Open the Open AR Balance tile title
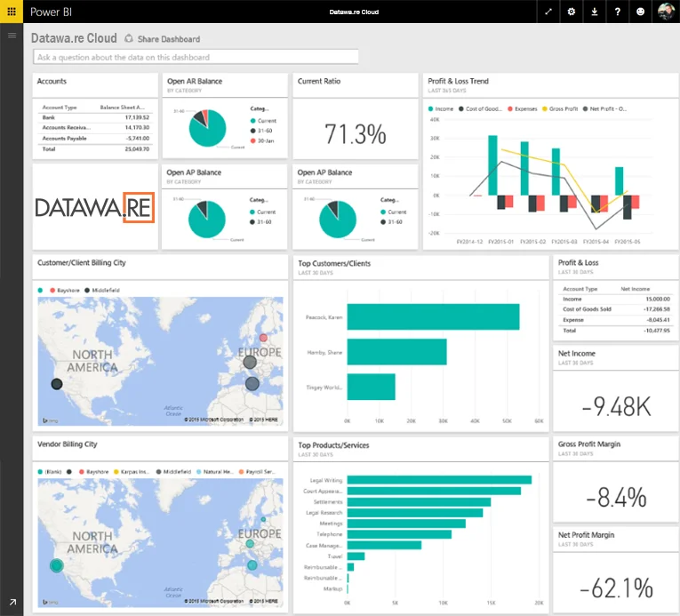This screenshot has height=616, width=680. click(x=195, y=81)
